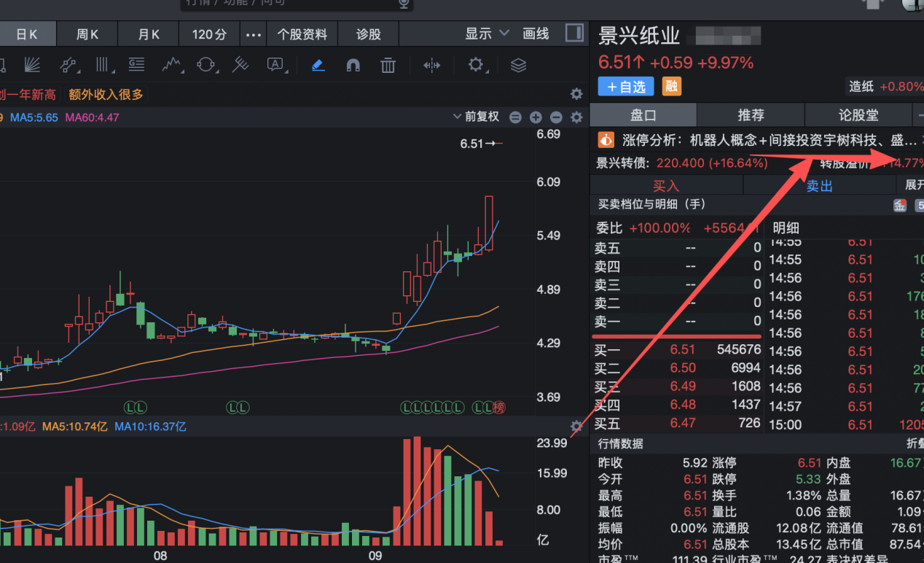The image size is (924, 563).
Task: Open the 诊股 tab
Action: tap(369, 34)
